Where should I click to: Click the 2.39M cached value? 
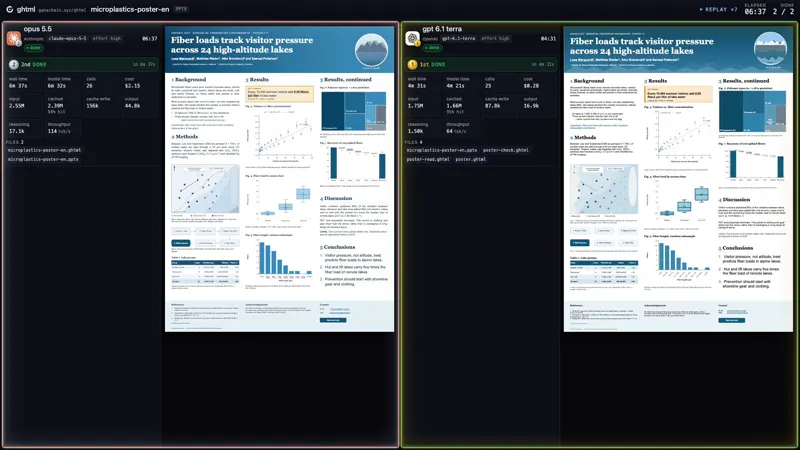tap(56, 106)
